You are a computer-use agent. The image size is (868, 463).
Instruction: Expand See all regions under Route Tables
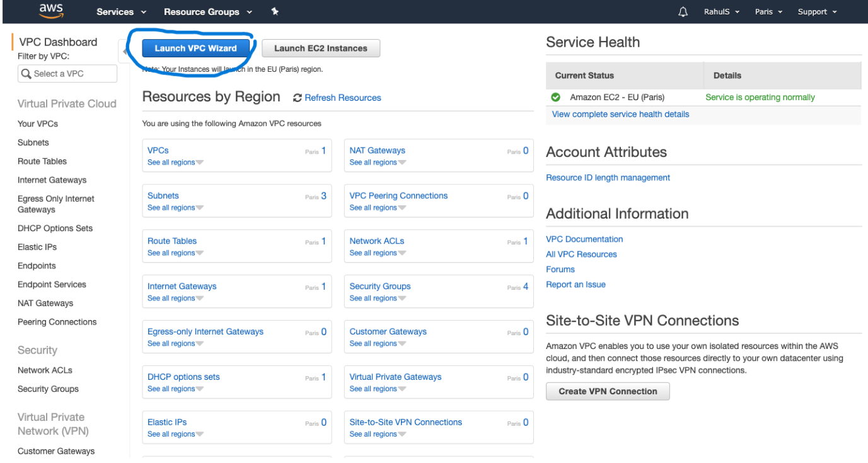pos(175,253)
